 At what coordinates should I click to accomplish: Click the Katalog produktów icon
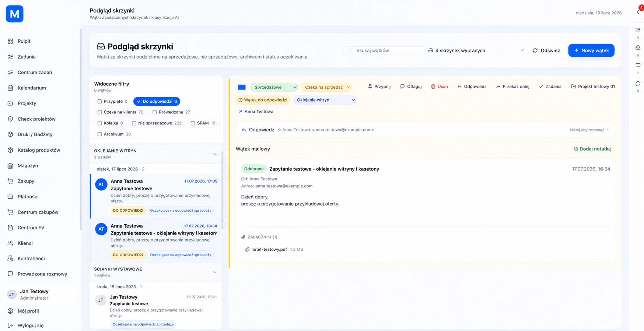coord(10,150)
